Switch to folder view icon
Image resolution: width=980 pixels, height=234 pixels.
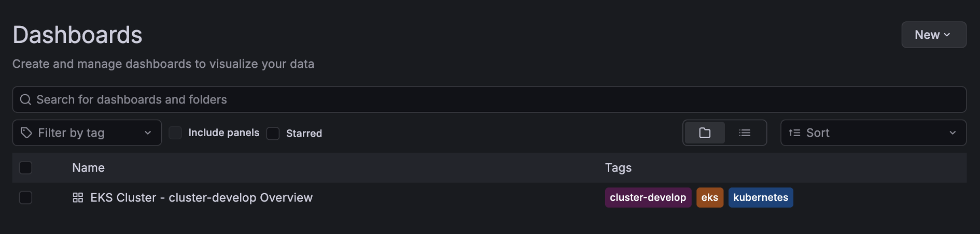pos(705,133)
